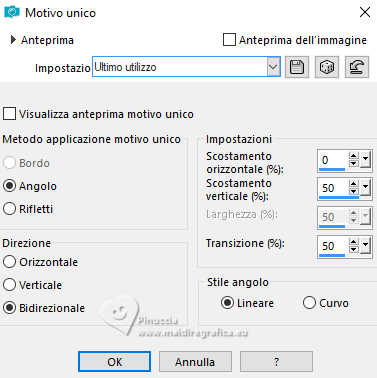Click the blue slider bar under Scostamento verticale
This screenshot has width=377, height=378.
339,198
